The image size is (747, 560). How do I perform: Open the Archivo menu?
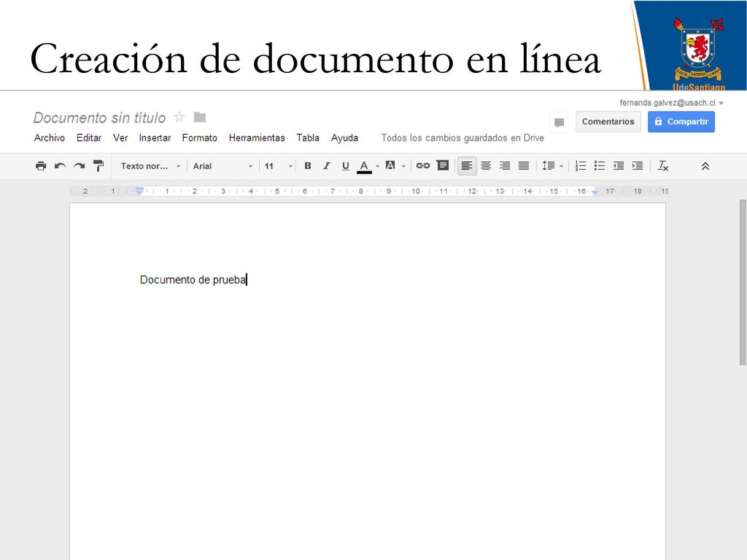(50, 138)
